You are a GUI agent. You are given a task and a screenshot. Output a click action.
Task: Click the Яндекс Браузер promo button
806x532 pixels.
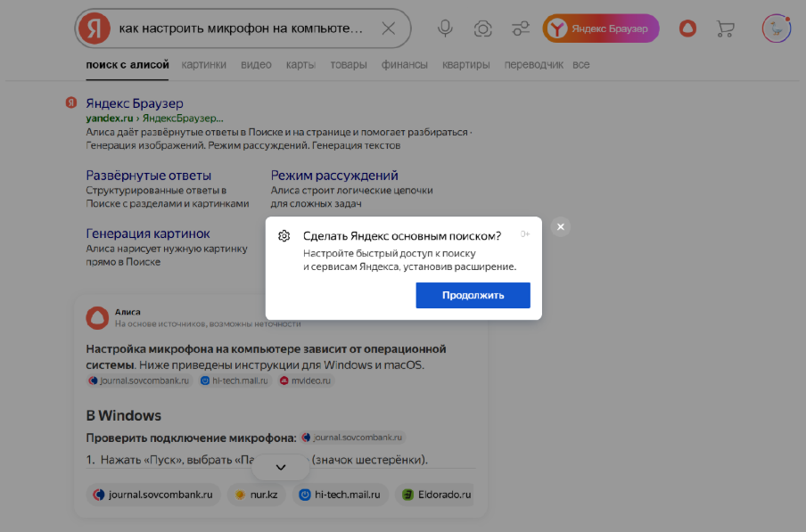point(600,29)
